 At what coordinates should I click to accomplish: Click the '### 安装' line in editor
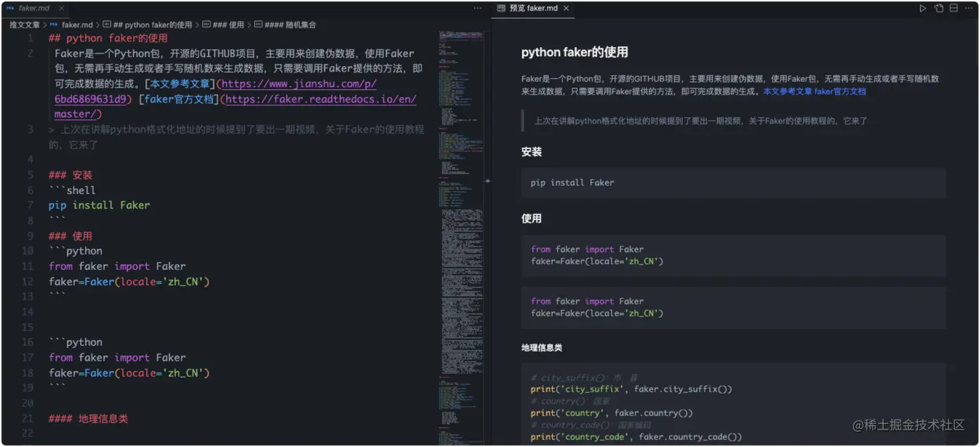(x=70, y=175)
